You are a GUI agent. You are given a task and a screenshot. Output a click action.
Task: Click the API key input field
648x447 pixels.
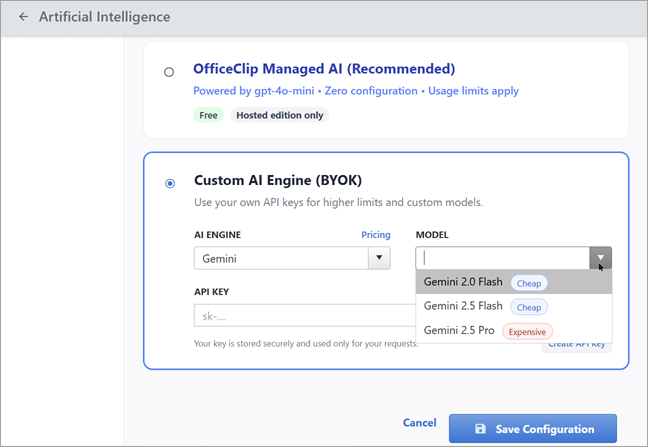pos(305,316)
